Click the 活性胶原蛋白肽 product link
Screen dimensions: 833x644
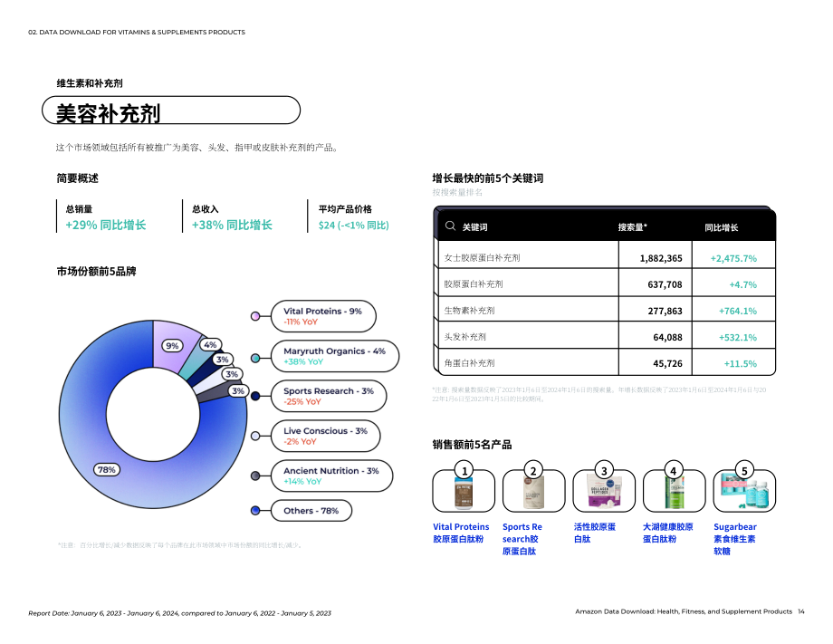[x=595, y=533]
